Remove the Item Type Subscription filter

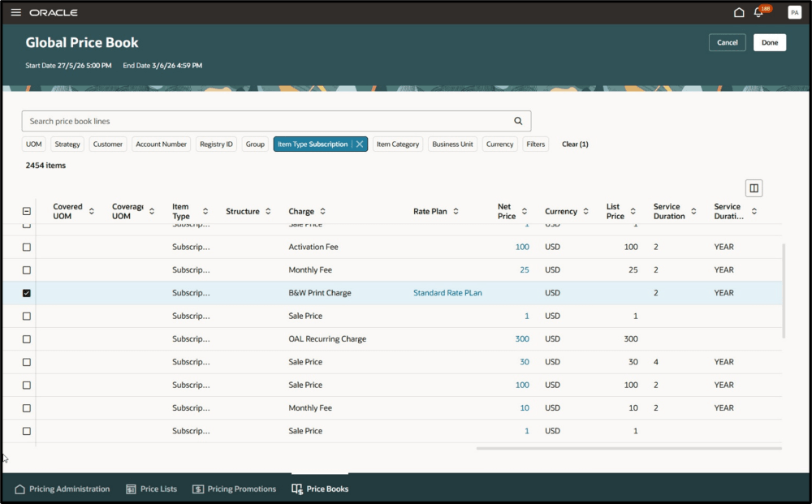(360, 144)
